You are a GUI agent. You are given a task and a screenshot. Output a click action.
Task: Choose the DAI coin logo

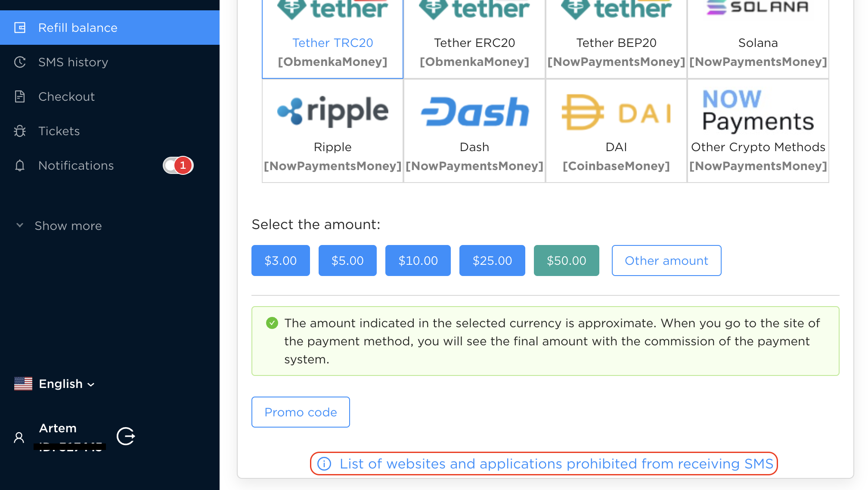[x=616, y=112]
